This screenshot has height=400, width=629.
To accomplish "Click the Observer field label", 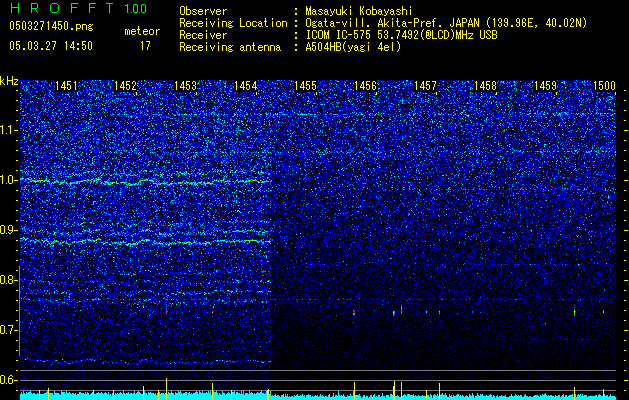I will coord(203,11).
